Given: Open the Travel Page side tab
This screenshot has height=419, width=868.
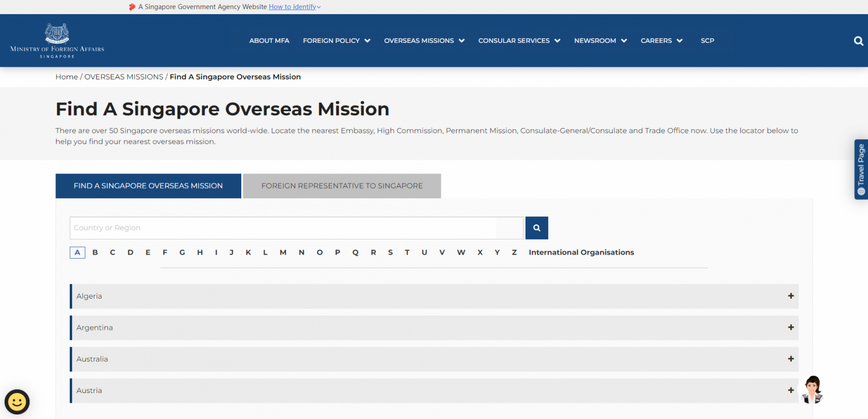Looking at the screenshot, I should (861, 169).
